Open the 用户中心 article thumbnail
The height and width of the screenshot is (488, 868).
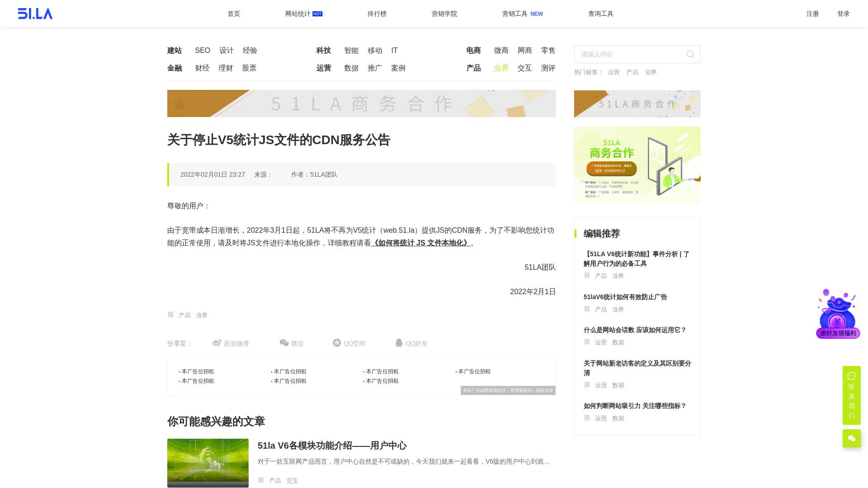click(208, 463)
